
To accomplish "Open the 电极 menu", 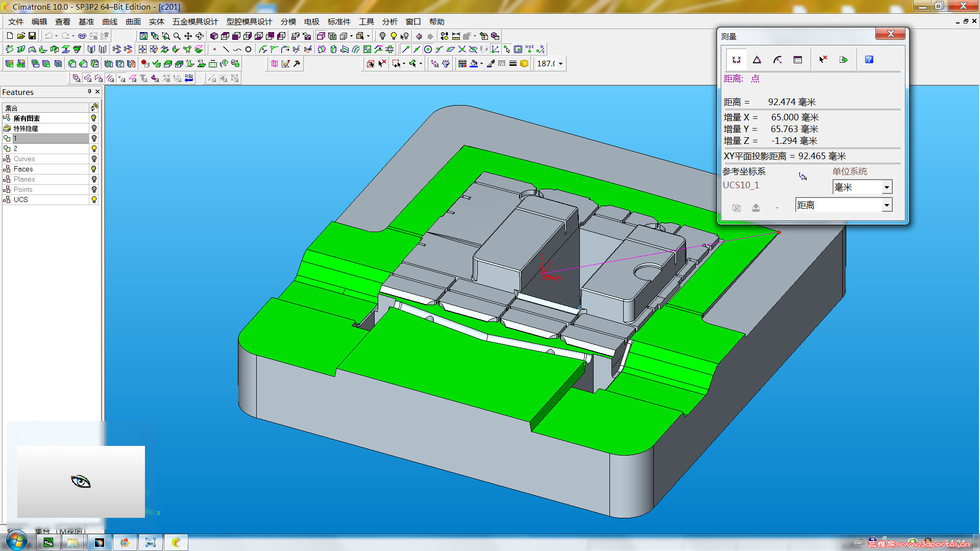I will point(311,21).
